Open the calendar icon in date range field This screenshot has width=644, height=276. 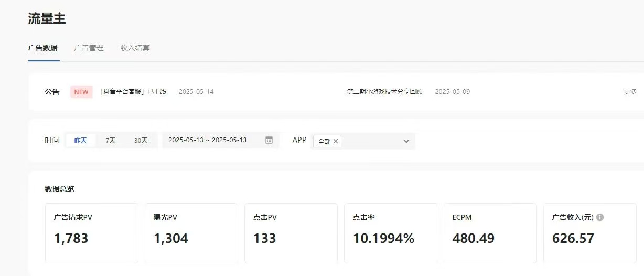point(269,140)
